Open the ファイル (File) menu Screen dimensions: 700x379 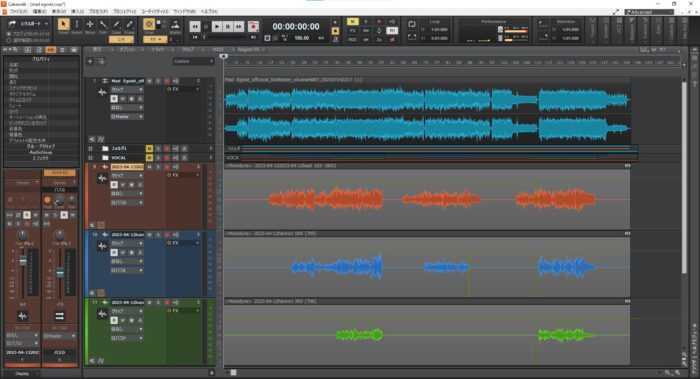(18, 11)
